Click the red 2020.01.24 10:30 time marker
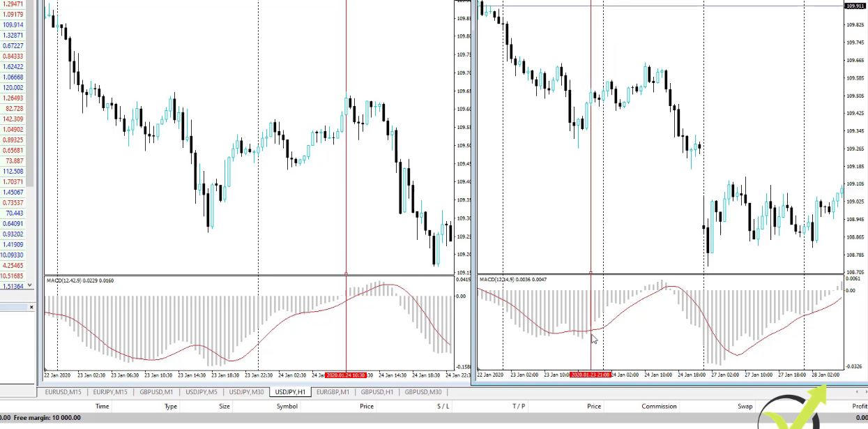The height and width of the screenshot is (429, 868). [345, 375]
